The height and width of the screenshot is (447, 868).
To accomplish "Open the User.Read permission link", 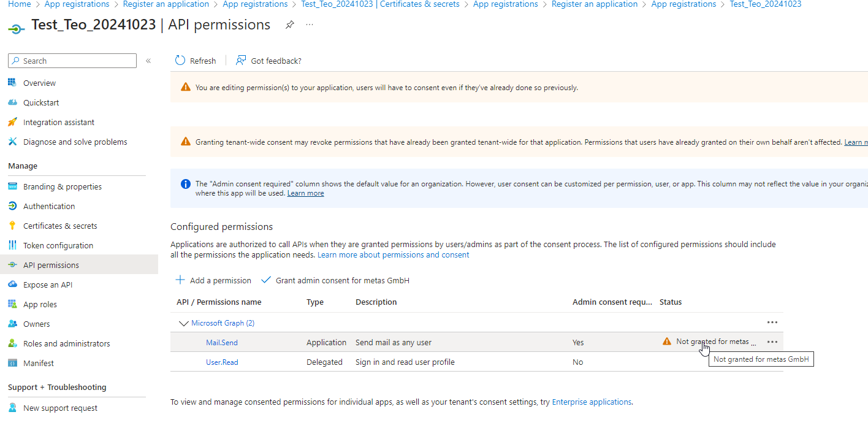I will coord(222,362).
